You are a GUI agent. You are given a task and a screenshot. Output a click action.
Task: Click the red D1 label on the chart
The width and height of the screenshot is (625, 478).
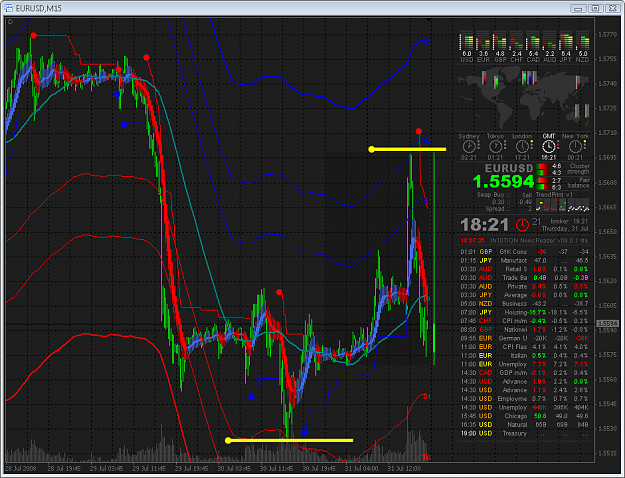click(426, 397)
